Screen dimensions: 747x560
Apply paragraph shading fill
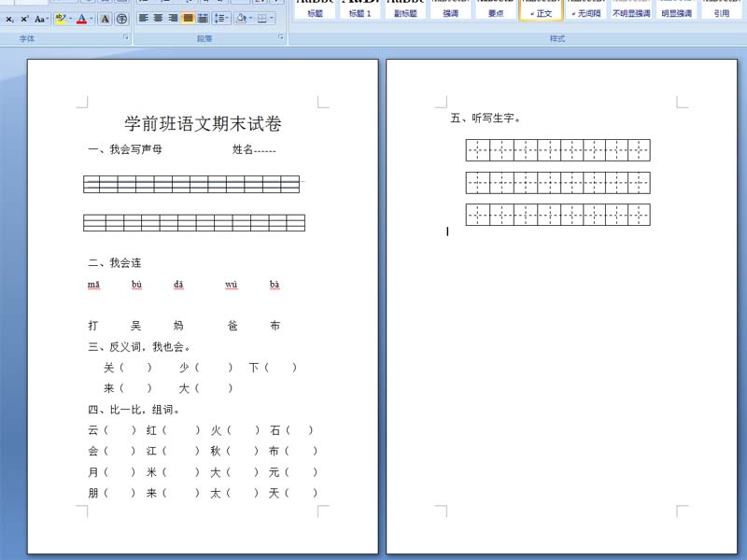[x=241, y=18]
